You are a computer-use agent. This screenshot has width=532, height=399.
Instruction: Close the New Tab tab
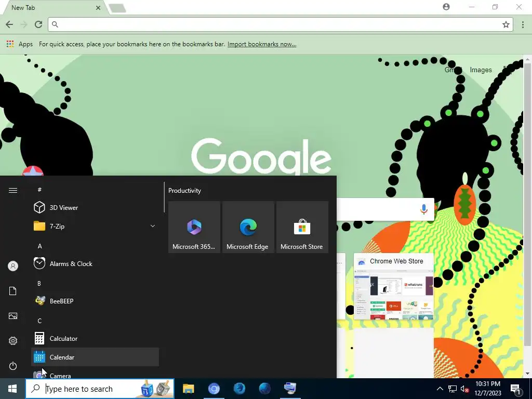pos(98,7)
